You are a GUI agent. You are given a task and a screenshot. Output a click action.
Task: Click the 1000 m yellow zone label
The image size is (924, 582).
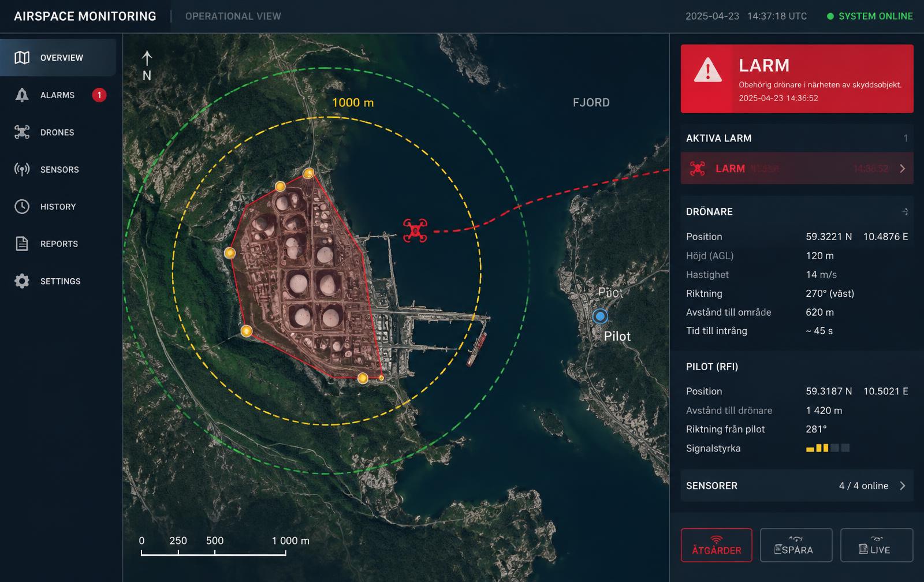(353, 103)
